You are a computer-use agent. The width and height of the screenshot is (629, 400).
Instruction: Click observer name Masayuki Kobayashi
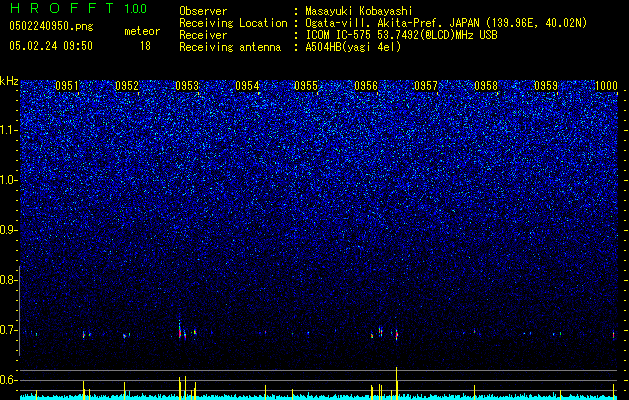359,11
